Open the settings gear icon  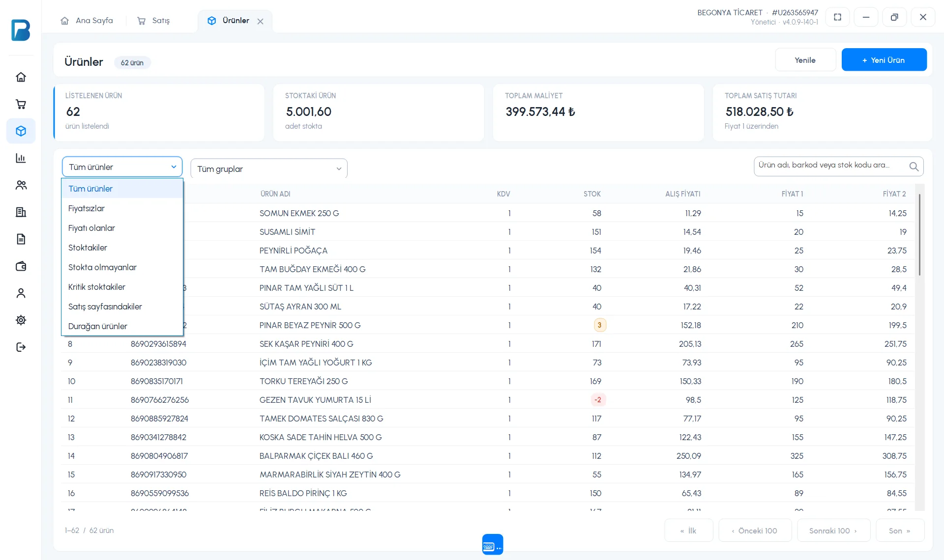click(x=21, y=320)
